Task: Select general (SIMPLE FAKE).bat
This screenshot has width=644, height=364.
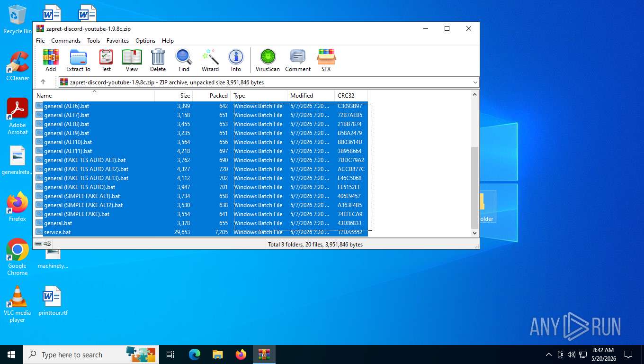Action: [201, 214]
